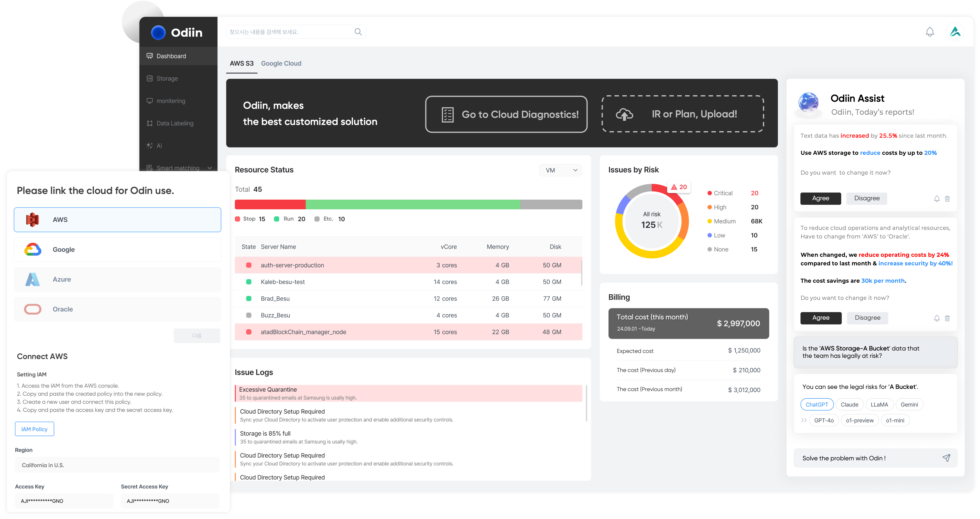Click the search magnifier icon
980x519 pixels.
point(358,32)
